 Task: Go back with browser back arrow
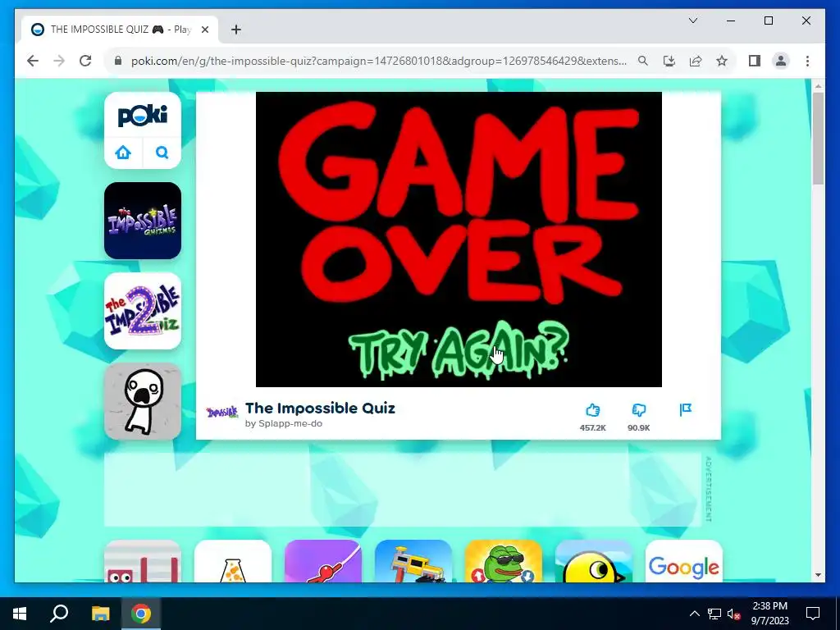click(x=33, y=61)
